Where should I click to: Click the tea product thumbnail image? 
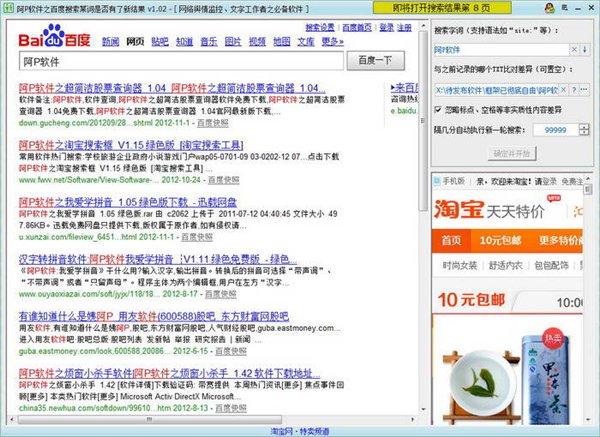pos(507,375)
